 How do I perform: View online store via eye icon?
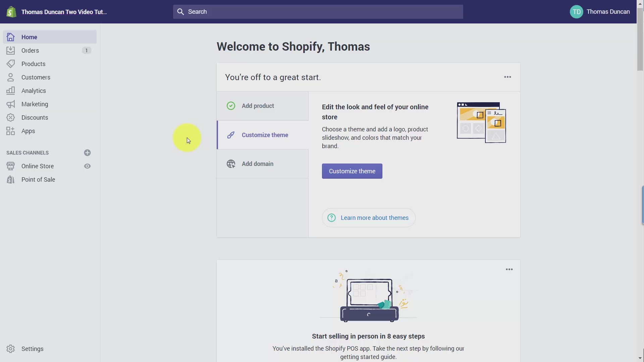(x=87, y=166)
